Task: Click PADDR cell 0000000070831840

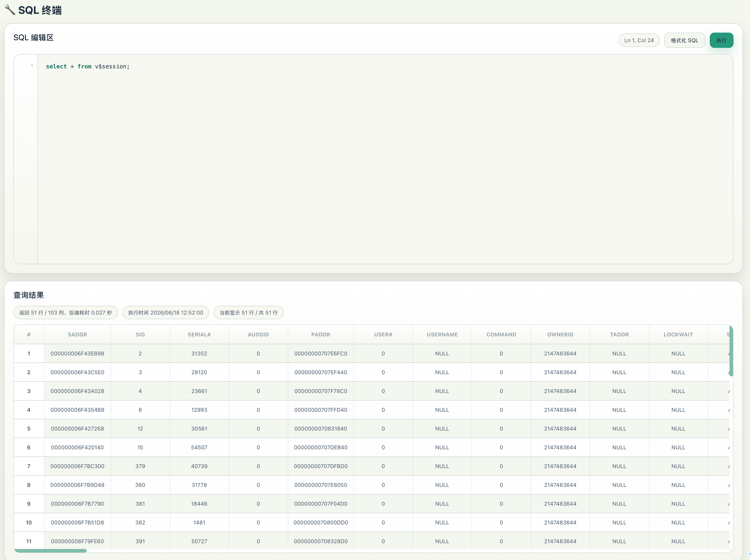Action: 321,429
